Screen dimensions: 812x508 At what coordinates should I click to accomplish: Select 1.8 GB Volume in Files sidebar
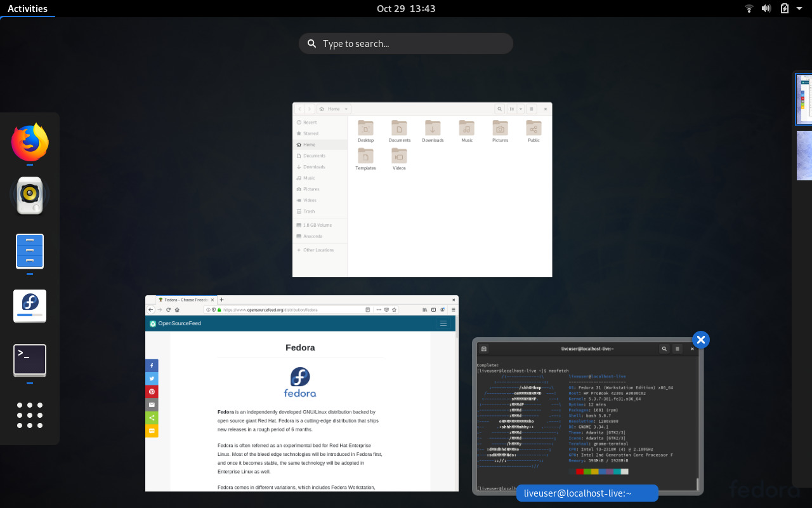[320, 225]
